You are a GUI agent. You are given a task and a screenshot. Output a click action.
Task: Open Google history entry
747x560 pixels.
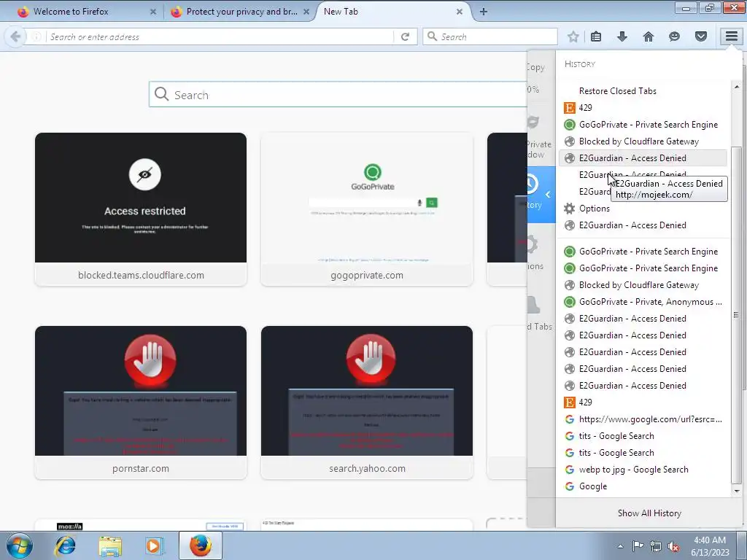643,486
